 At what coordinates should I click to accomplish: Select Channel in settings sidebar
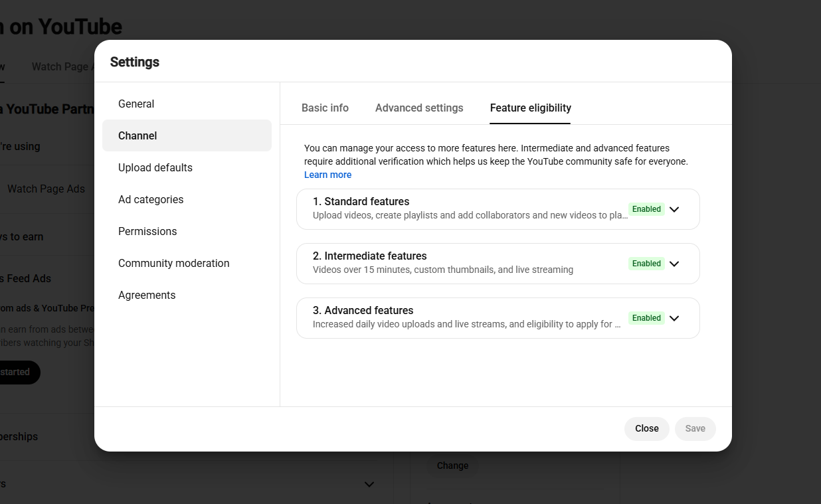tap(187, 135)
